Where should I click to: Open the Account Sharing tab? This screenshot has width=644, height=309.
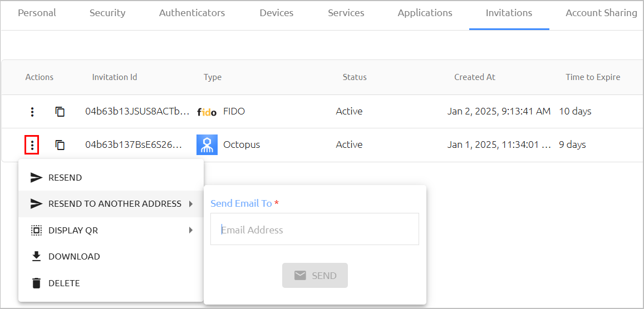coord(602,13)
